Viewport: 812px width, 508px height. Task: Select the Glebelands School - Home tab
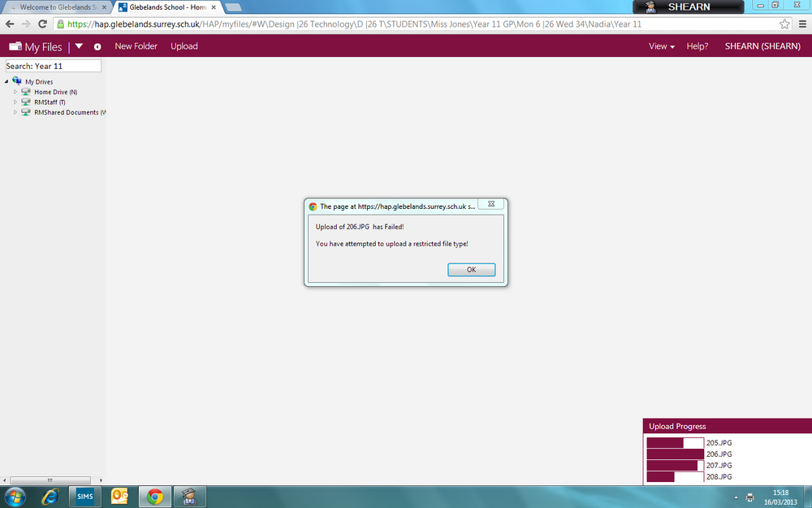[x=166, y=7]
